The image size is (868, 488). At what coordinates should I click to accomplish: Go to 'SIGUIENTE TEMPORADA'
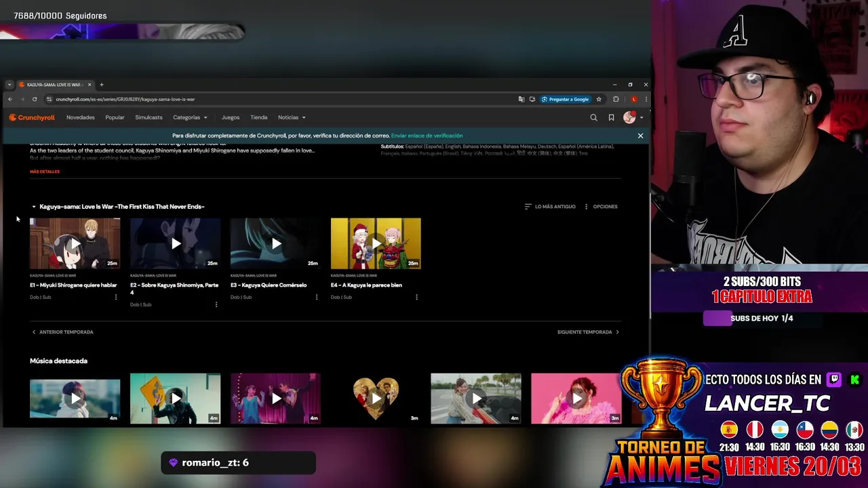point(588,332)
